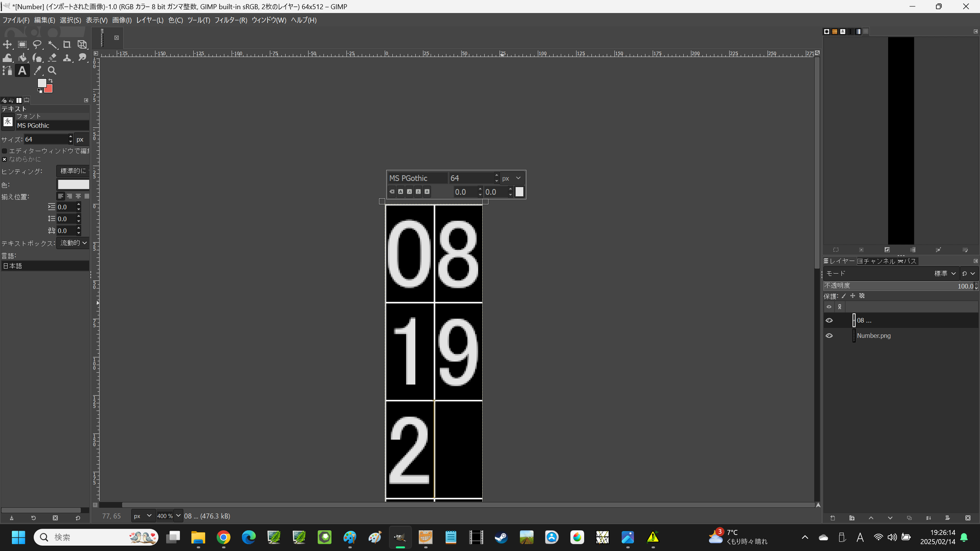Pick the Clone stamp tool

(x=67, y=58)
